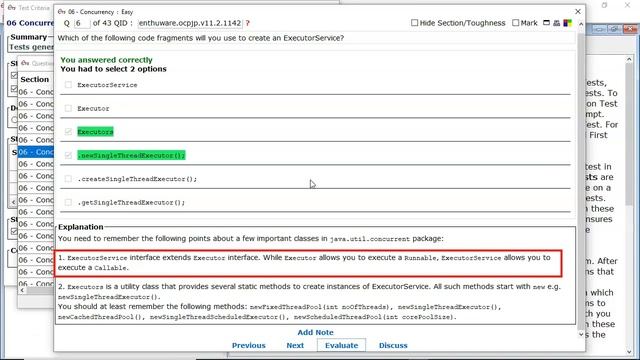Click red close button of background window
640x360 pixels.
630,29
